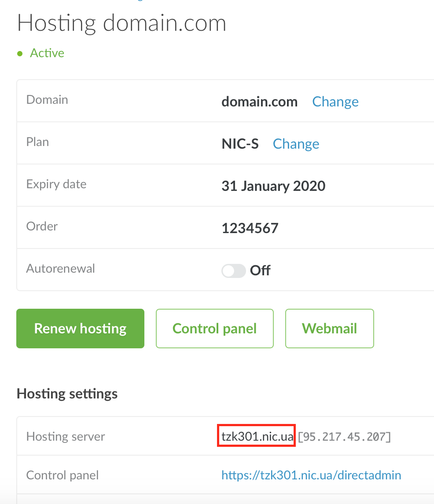Click the bold domain.com value
434x504 pixels.
click(x=259, y=102)
